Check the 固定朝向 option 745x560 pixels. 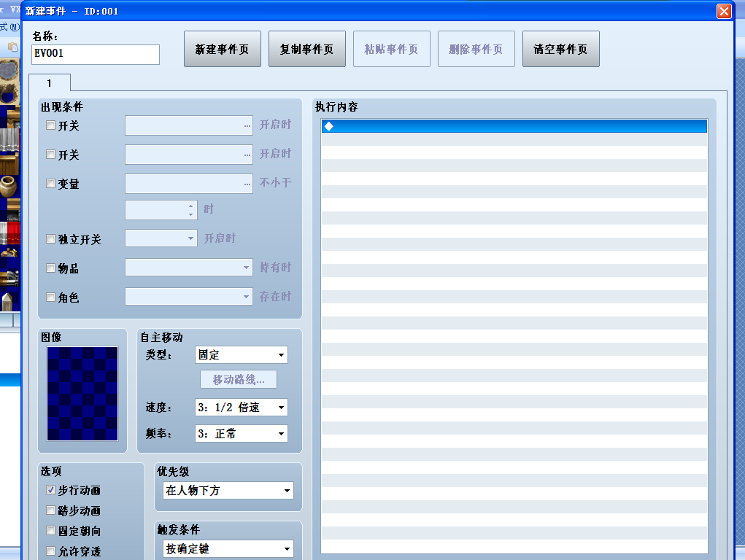51,531
